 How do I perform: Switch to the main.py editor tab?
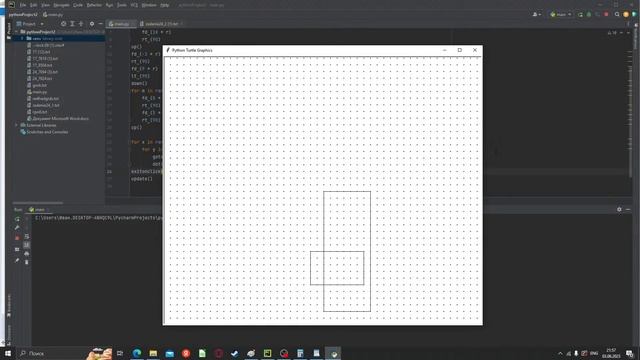(x=120, y=24)
